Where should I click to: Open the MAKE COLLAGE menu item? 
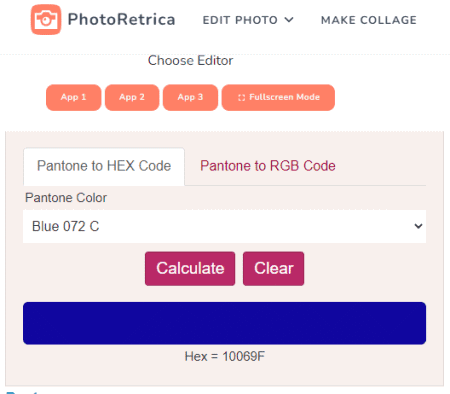tap(369, 20)
